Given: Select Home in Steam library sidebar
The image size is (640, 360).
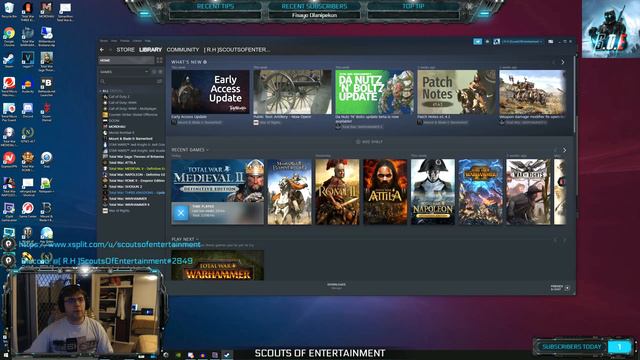Looking at the screenshot, I should (x=127, y=60).
